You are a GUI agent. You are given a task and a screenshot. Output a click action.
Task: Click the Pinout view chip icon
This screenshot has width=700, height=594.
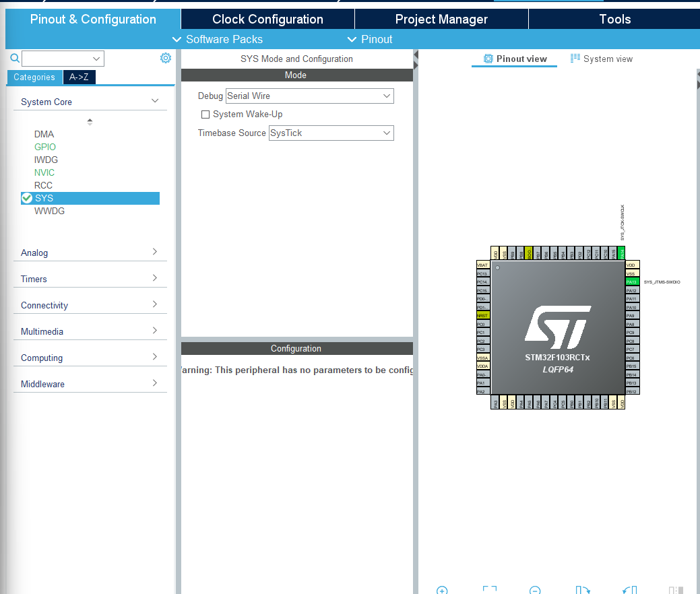tap(488, 59)
